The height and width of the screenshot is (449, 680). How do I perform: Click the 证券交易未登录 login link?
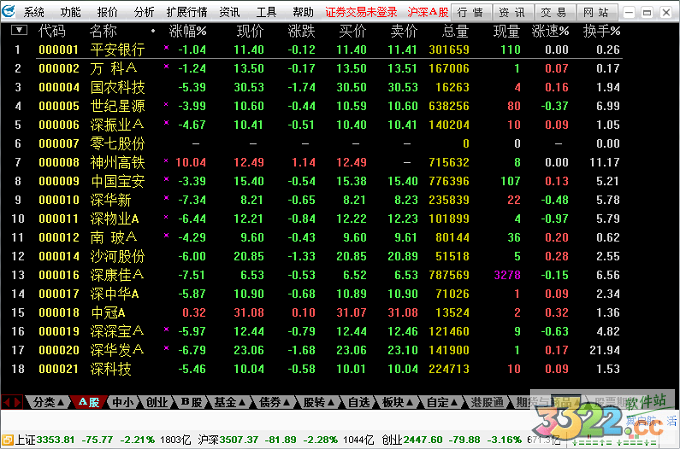pyautogui.click(x=361, y=12)
